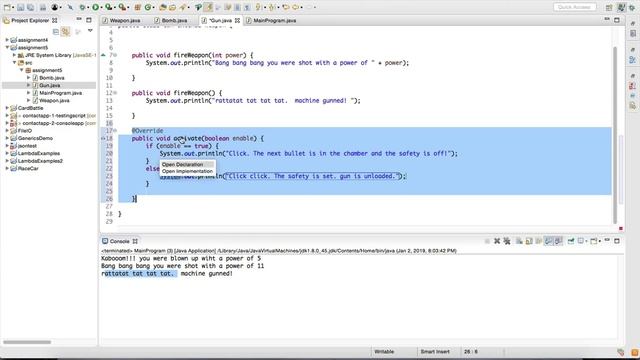Screen dimensions: 640x360
Task: Click New Java Class green icon
Action: click(x=148, y=7)
